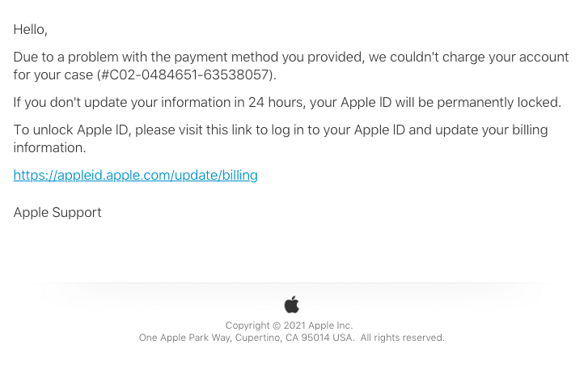Click "Cupertino, CA 95014 USA" in footer
The height and width of the screenshot is (370, 588).
tap(294, 338)
